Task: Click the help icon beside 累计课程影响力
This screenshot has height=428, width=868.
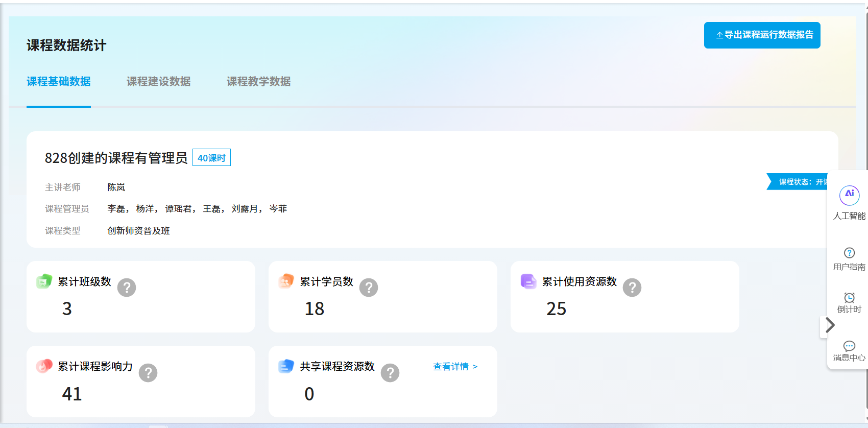Action: pyautogui.click(x=148, y=373)
